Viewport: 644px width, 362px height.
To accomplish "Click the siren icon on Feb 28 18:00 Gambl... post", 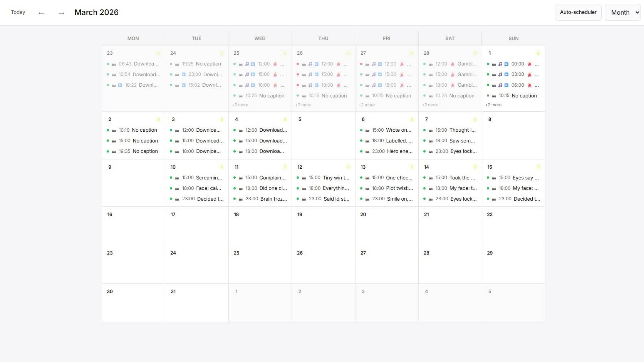I will (453, 85).
